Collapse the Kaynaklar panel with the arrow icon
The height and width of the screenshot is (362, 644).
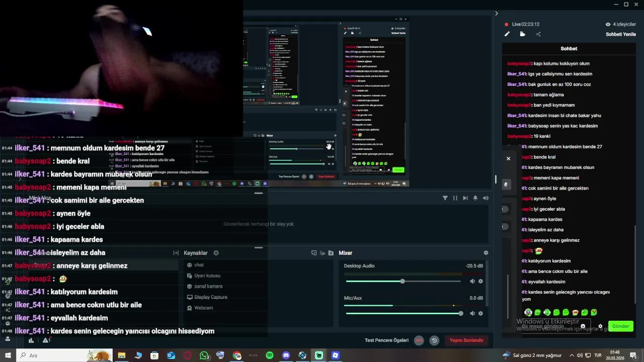pyautogui.click(x=176, y=253)
